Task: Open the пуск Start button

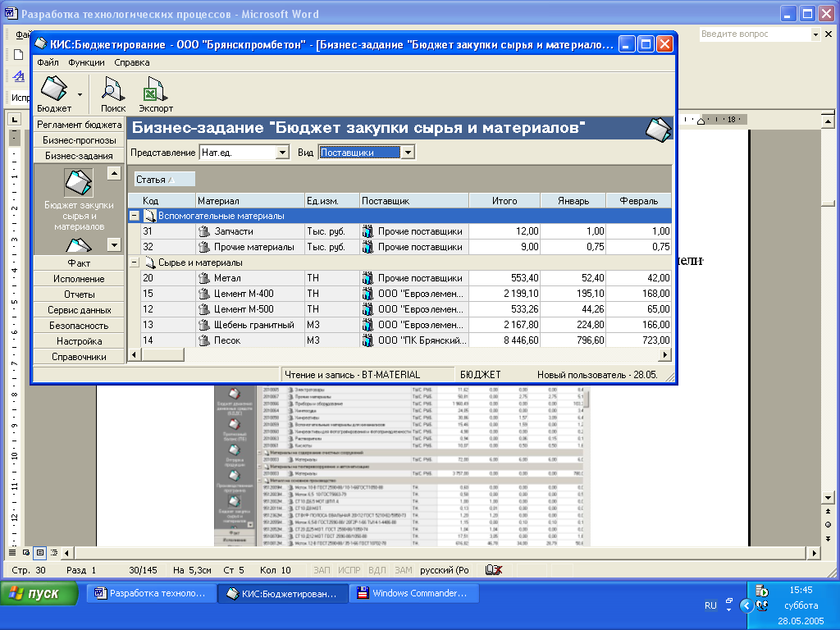Action: (39, 594)
